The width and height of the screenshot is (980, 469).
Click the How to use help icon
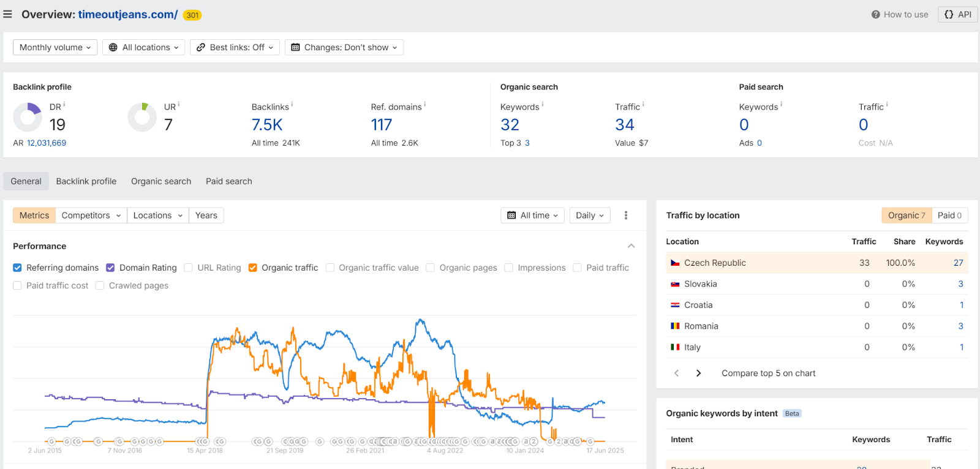click(876, 15)
